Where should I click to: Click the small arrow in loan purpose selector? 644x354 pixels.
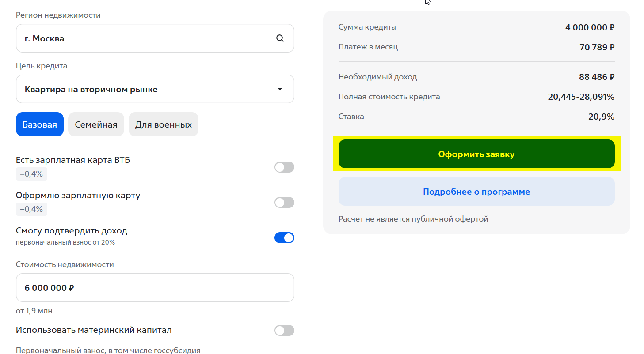pyautogui.click(x=280, y=89)
